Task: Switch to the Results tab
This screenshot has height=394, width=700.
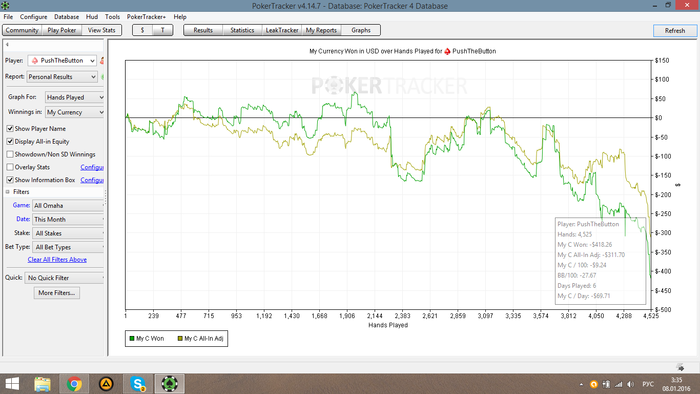Action: coord(203,30)
